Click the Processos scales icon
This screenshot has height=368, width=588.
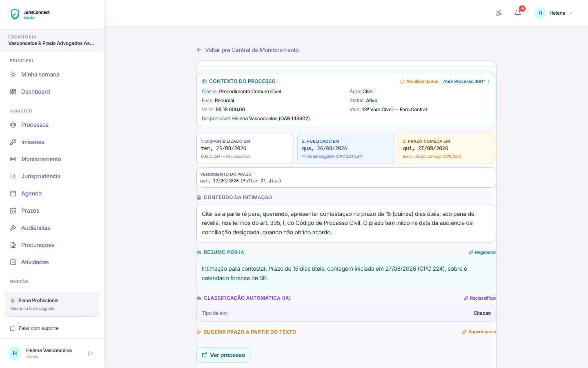pyautogui.click(x=13, y=125)
